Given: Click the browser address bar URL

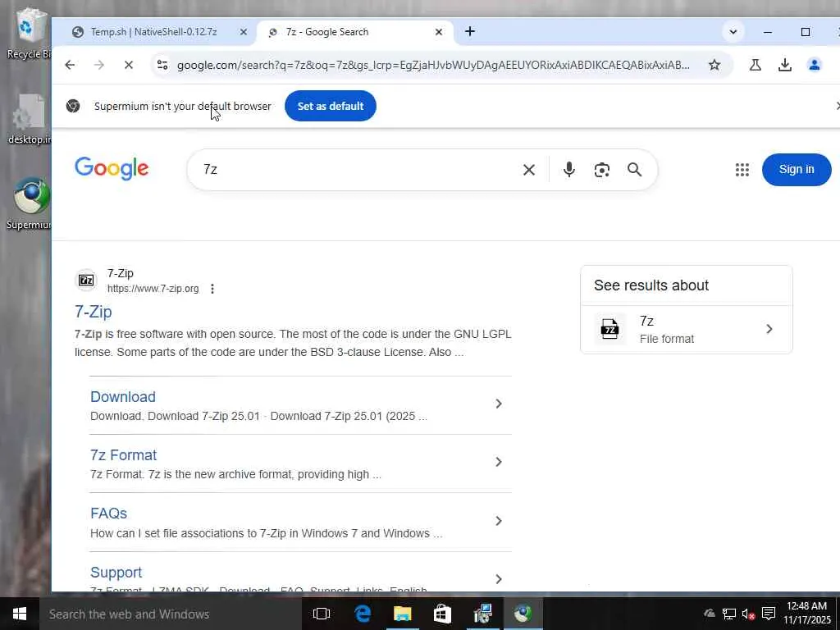Looking at the screenshot, I should (x=433, y=65).
